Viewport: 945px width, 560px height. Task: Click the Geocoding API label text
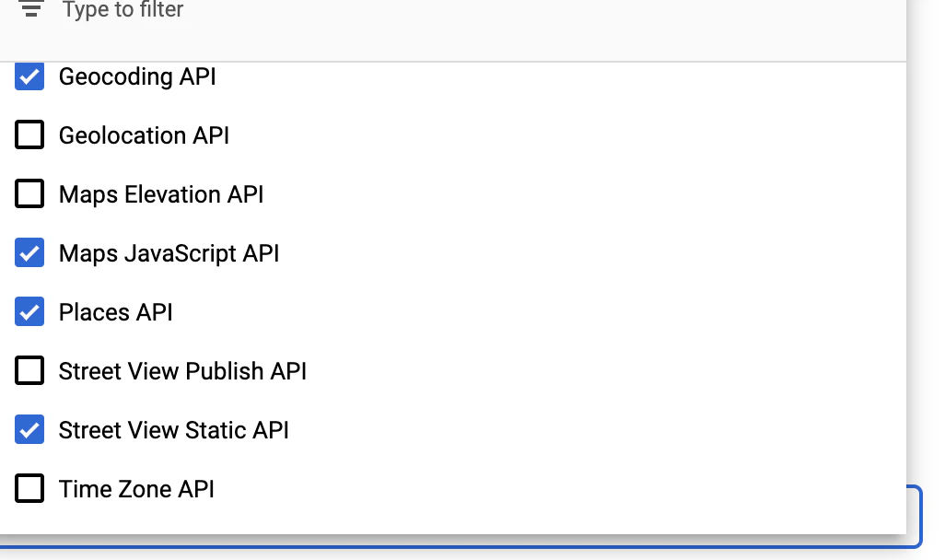[x=137, y=77]
